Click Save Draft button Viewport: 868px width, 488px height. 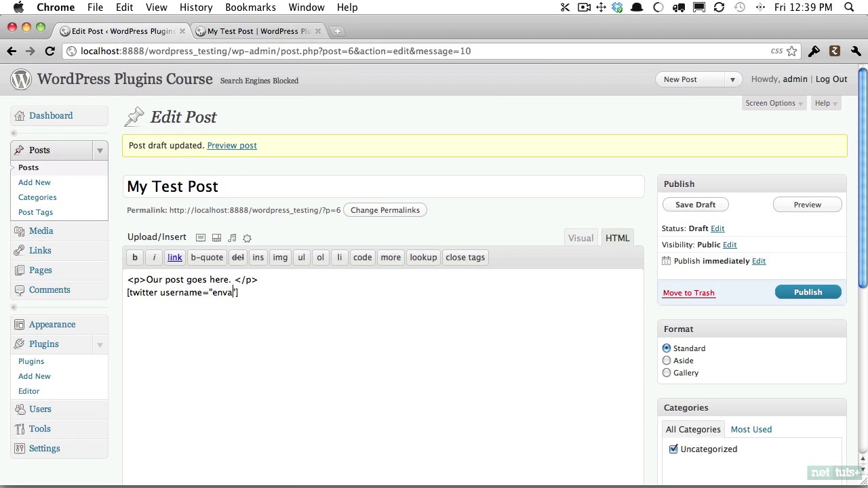click(x=695, y=205)
